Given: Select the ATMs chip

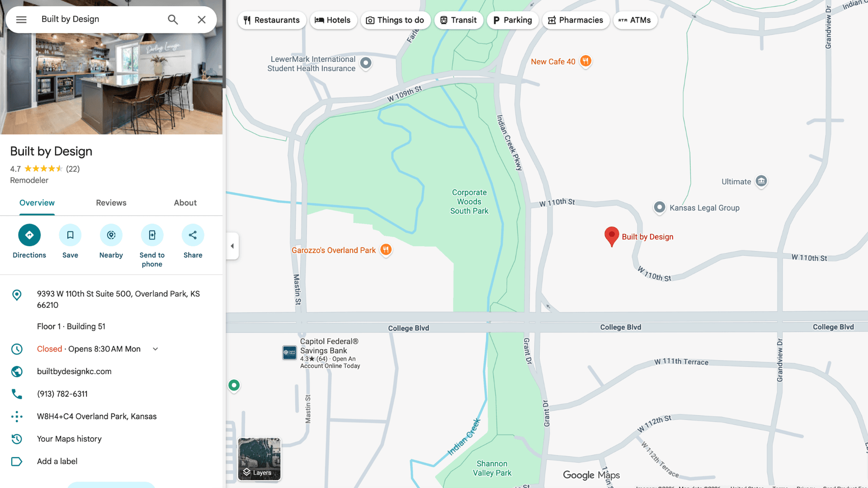Looking at the screenshot, I should (x=635, y=20).
